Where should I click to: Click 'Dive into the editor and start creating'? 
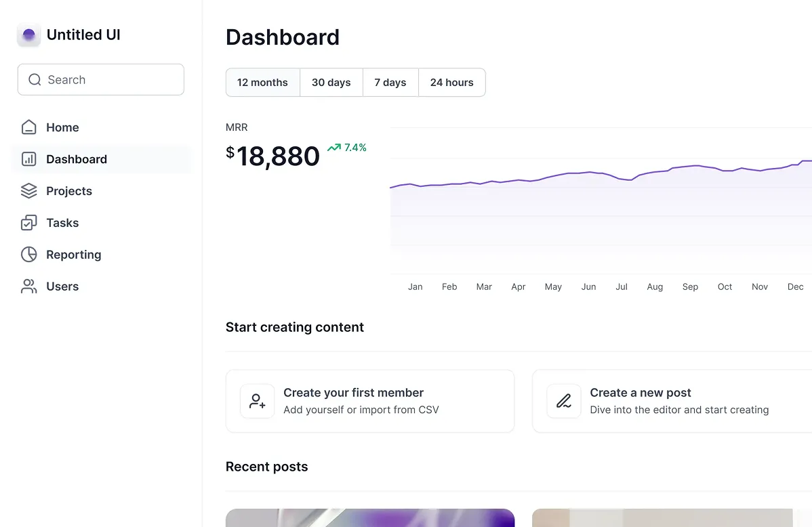click(x=679, y=410)
